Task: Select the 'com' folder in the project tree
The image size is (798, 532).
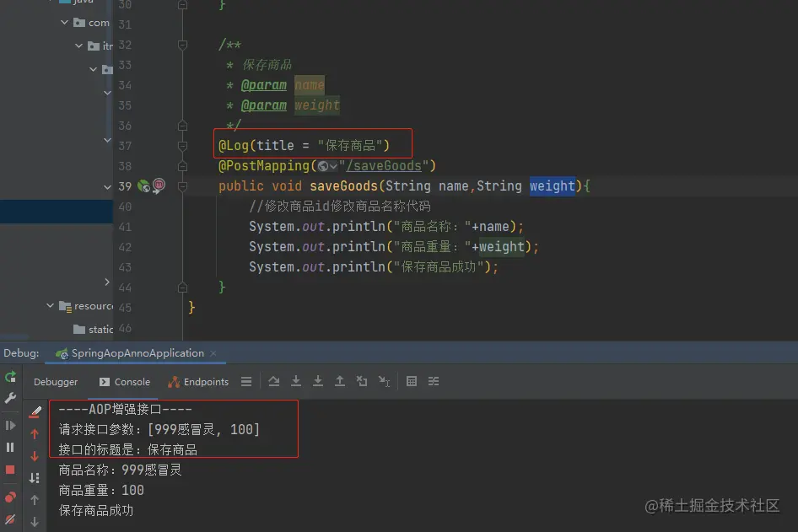Action: (92, 23)
